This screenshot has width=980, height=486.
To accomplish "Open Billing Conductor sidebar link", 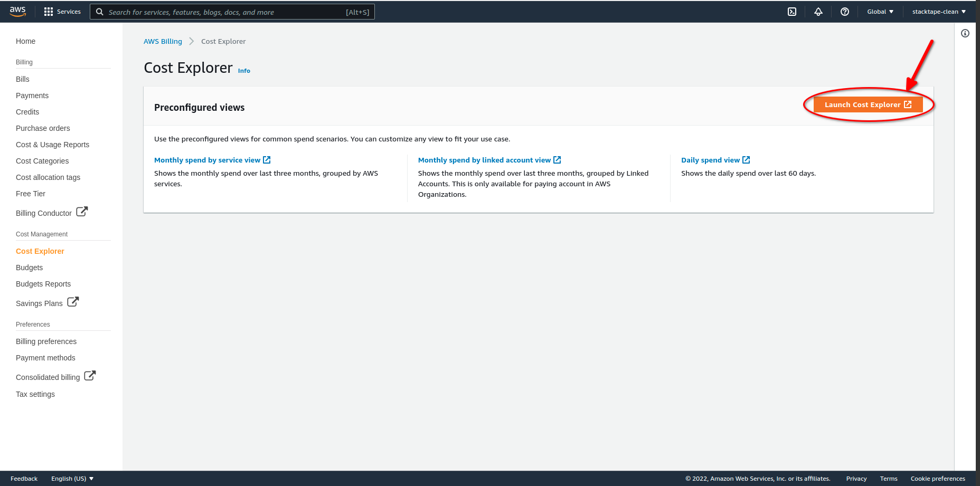I will coord(44,213).
